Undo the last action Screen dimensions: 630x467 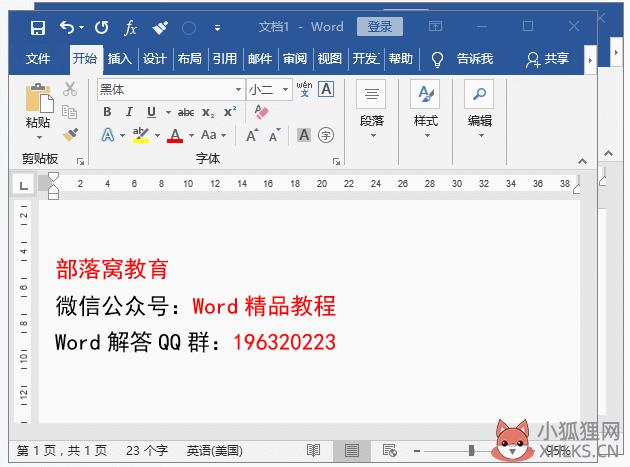click(x=67, y=27)
